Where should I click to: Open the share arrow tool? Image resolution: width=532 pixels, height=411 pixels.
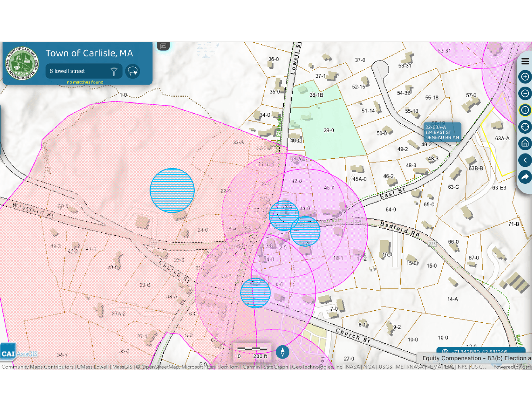[525, 176]
